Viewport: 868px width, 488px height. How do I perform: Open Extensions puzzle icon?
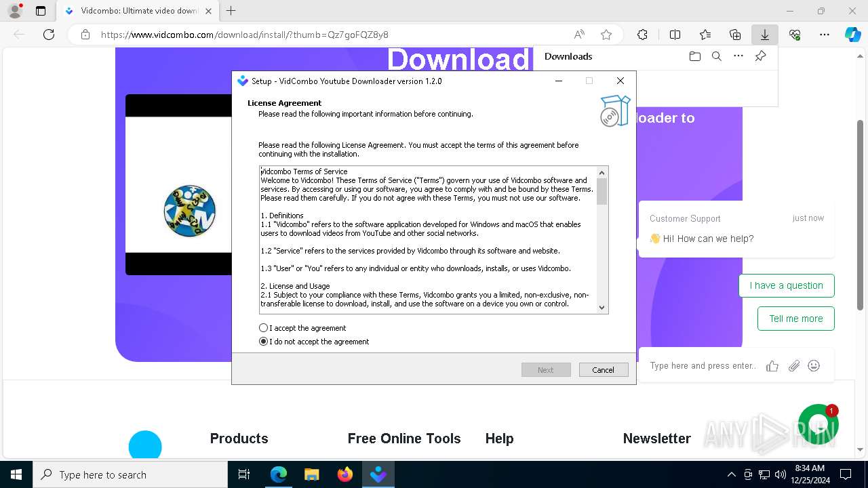[642, 35]
